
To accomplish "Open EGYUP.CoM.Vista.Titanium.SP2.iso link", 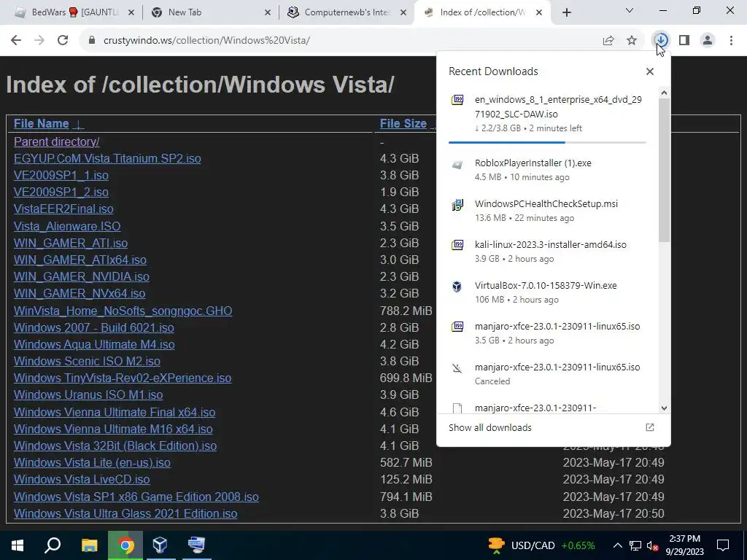I will click(x=107, y=158).
